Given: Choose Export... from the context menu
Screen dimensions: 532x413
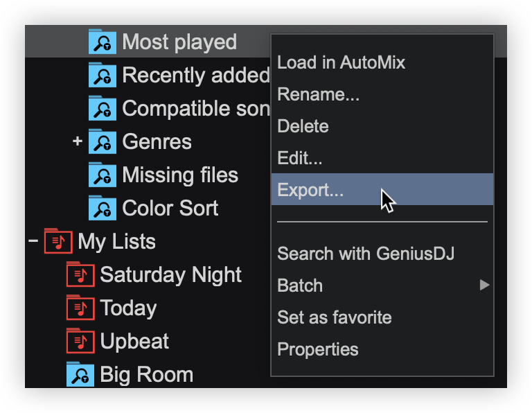Looking at the screenshot, I should click(310, 190).
